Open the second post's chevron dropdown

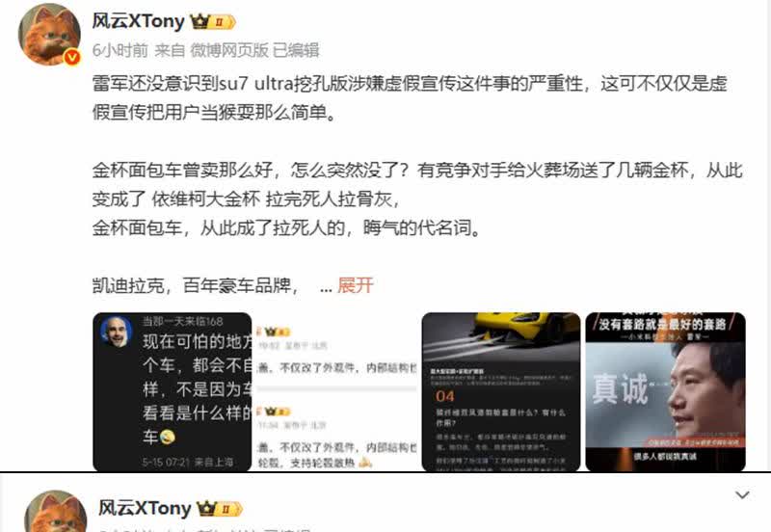742,494
